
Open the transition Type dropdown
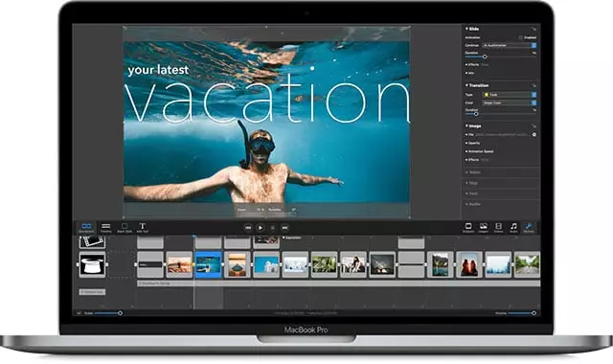coord(510,95)
